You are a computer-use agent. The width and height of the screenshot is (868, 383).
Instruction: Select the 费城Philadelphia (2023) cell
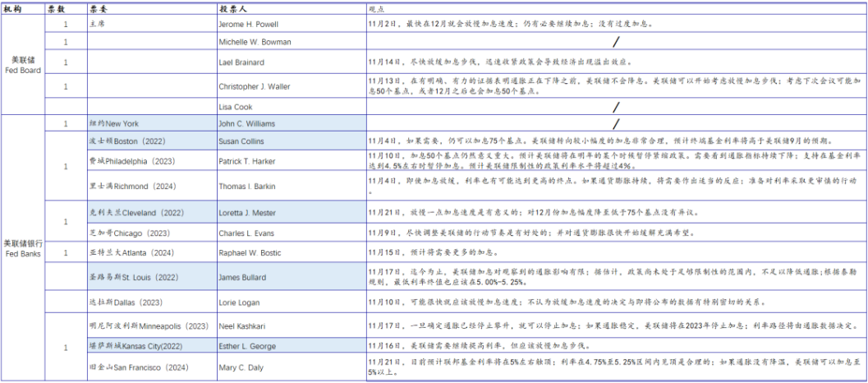pyautogui.click(x=152, y=161)
